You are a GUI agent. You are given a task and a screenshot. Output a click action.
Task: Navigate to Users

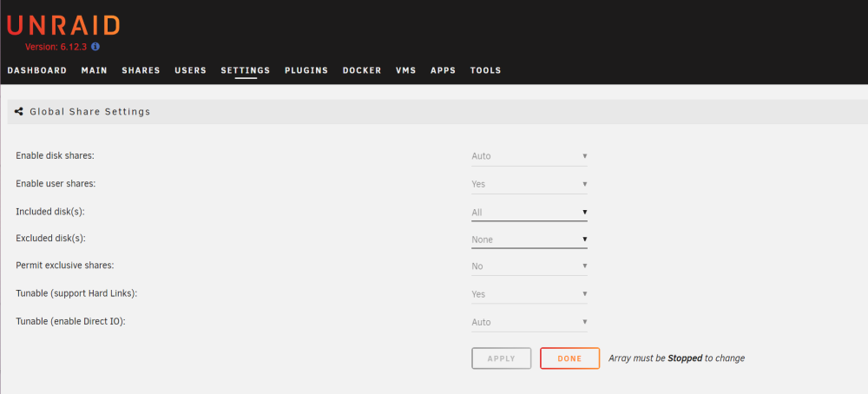(x=190, y=71)
